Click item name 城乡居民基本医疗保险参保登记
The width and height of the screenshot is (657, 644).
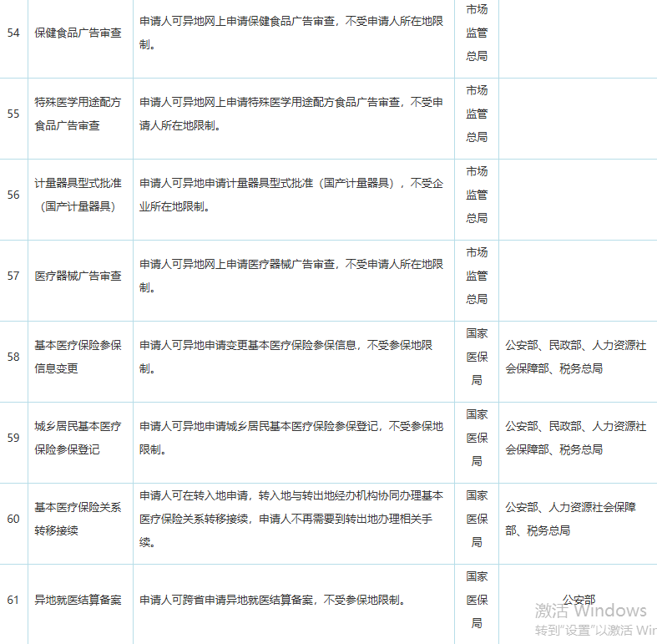pos(78,438)
